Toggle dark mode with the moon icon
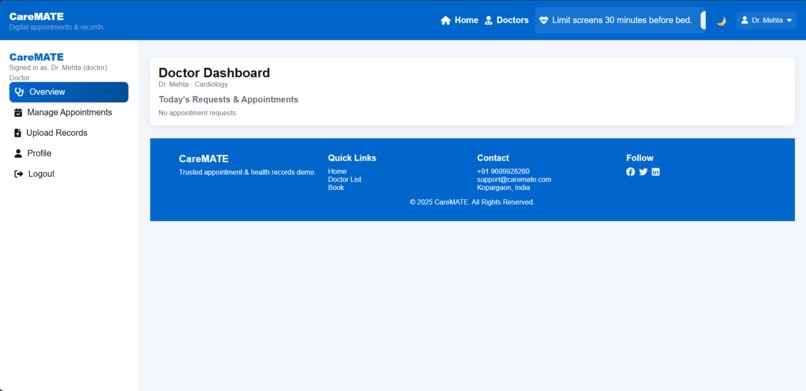Viewport: 806px width, 391px height. click(721, 21)
